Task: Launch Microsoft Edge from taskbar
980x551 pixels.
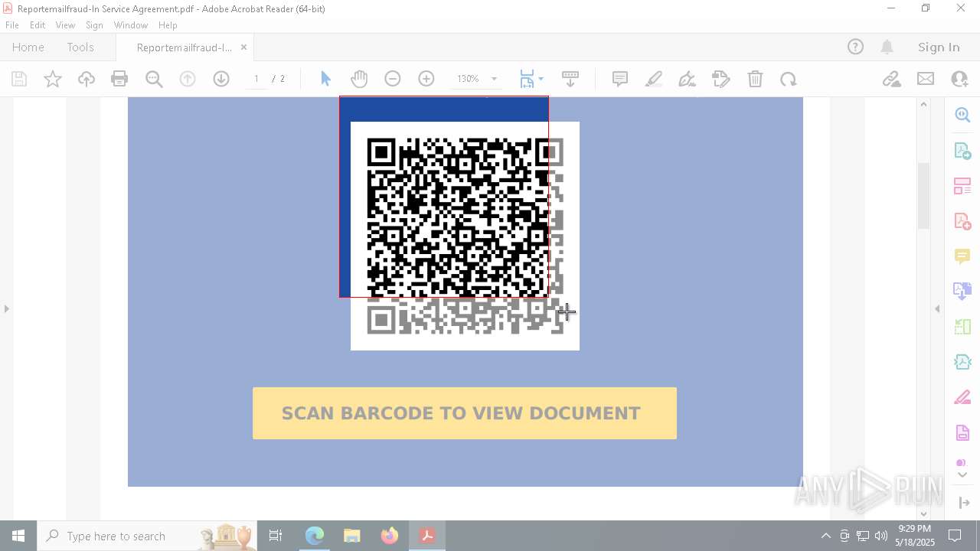Action: [x=315, y=536]
